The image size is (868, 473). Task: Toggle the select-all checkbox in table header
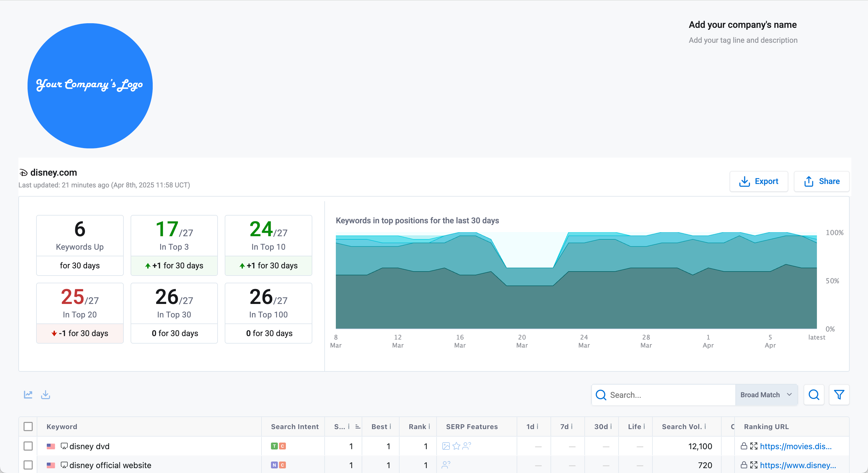click(28, 427)
